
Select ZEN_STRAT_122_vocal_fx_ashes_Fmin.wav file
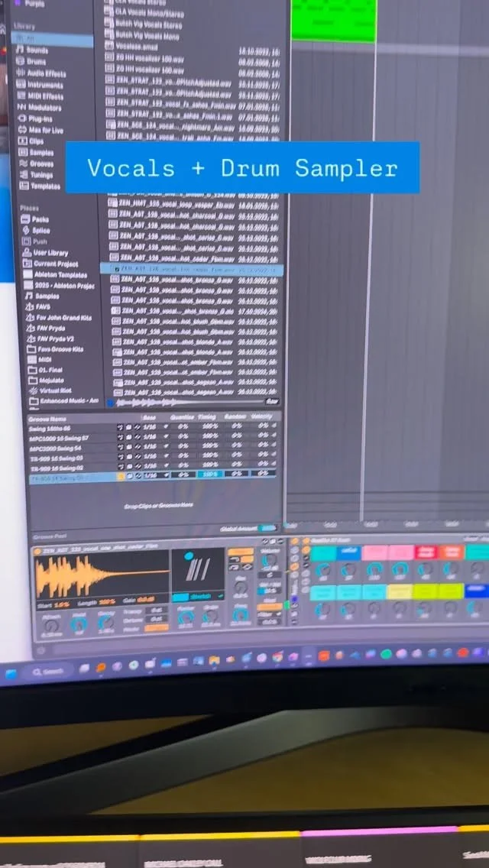coord(194,105)
